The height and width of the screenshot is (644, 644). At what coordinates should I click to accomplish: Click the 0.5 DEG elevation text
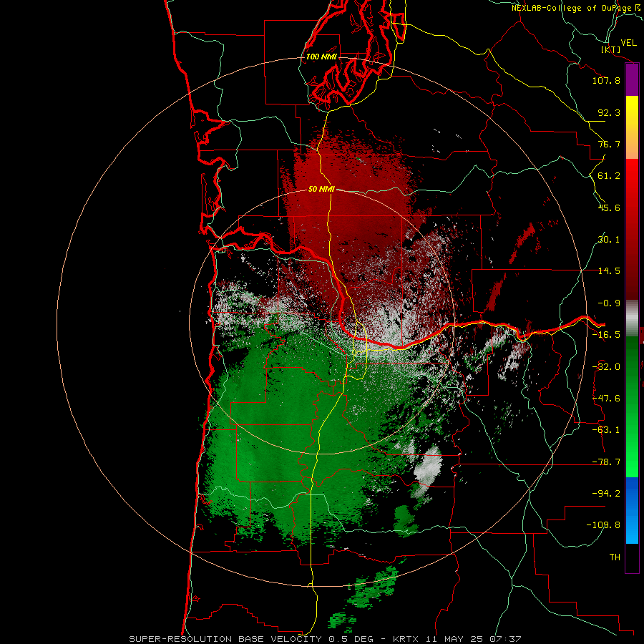point(351,639)
